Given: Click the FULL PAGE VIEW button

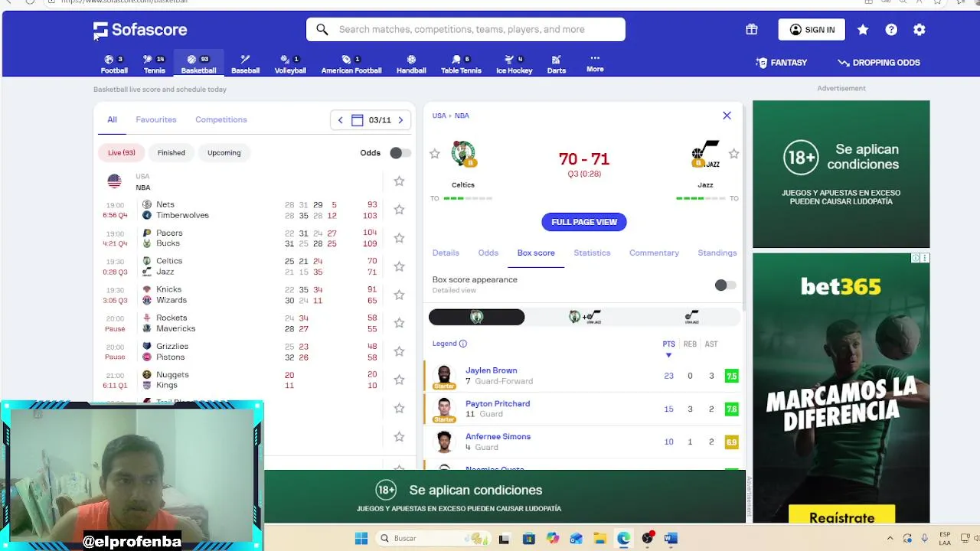Looking at the screenshot, I should coord(584,222).
